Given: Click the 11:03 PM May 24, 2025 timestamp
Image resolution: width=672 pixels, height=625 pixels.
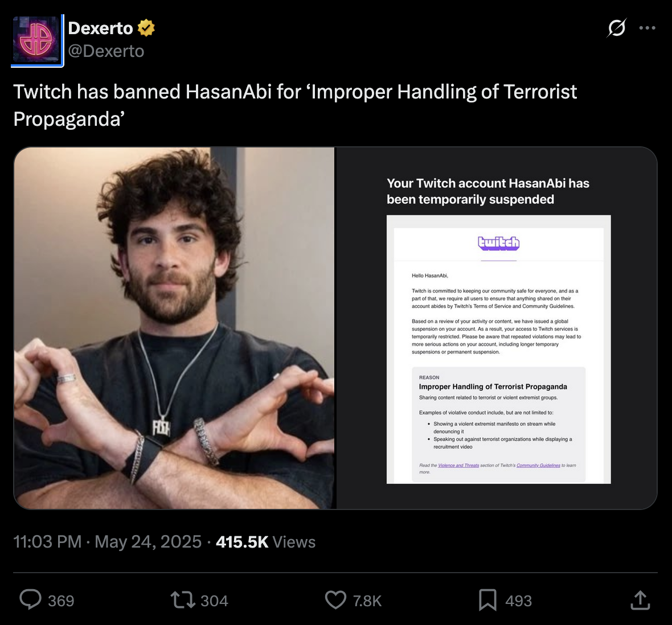Looking at the screenshot, I should click(x=107, y=542).
